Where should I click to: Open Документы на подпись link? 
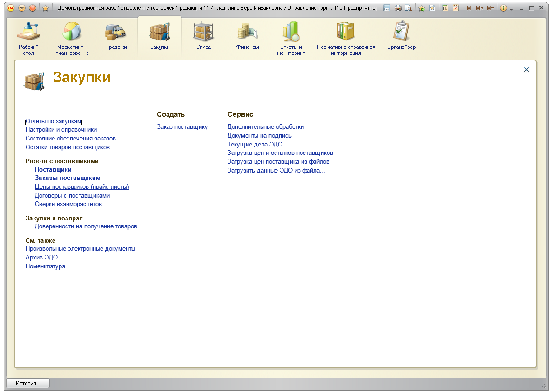point(259,135)
